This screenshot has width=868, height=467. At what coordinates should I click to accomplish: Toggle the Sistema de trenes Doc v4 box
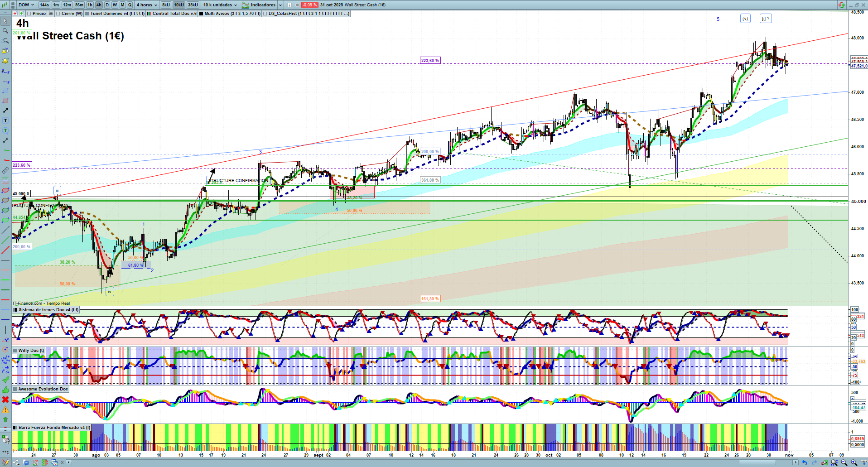(15, 310)
